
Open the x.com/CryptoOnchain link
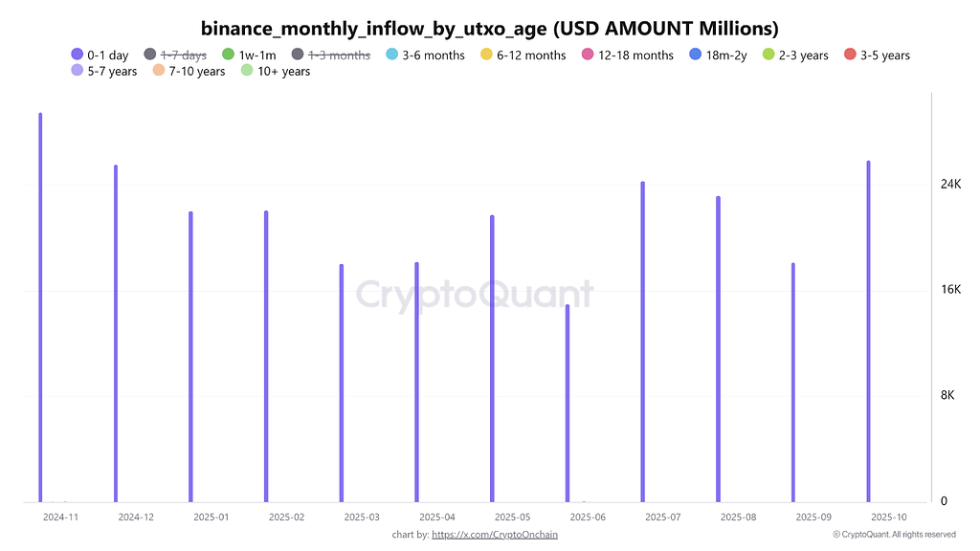tap(494, 535)
